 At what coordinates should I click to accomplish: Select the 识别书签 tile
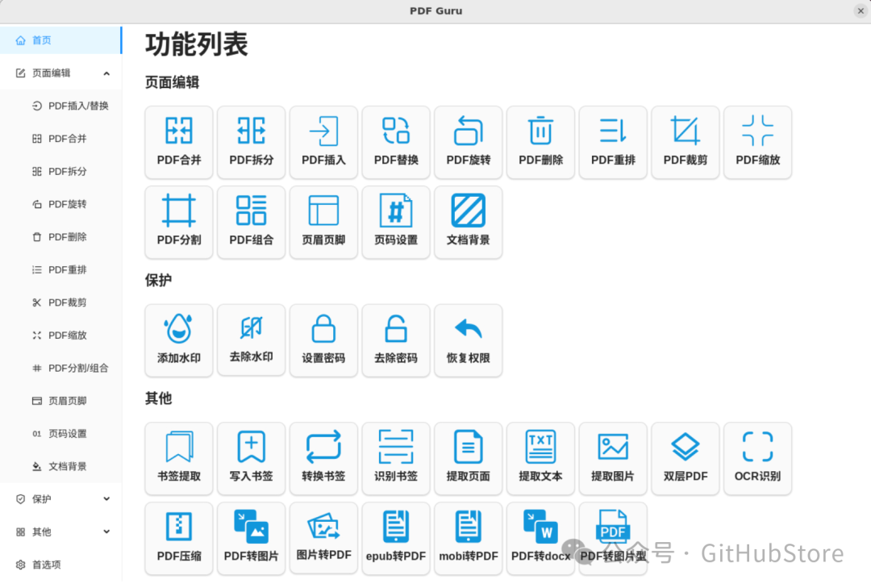396,458
